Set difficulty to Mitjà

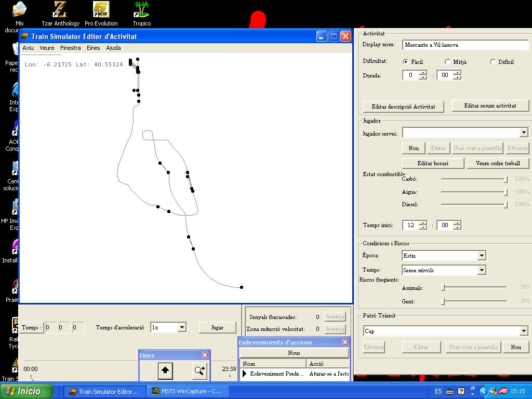(x=448, y=62)
